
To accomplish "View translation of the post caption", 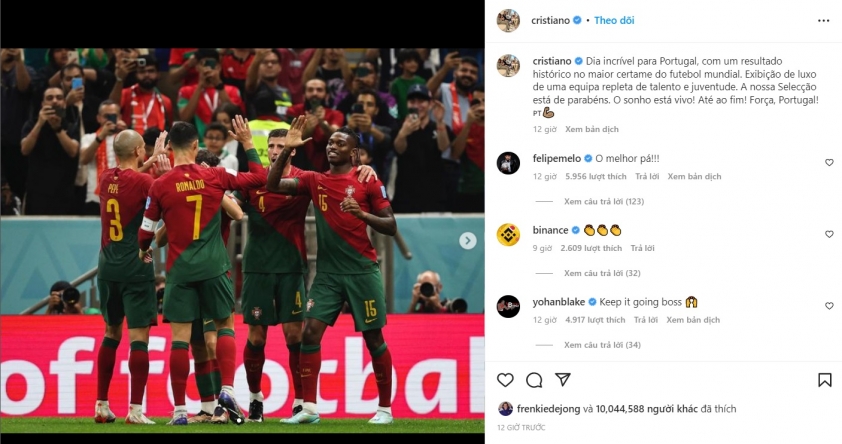I will (x=592, y=129).
